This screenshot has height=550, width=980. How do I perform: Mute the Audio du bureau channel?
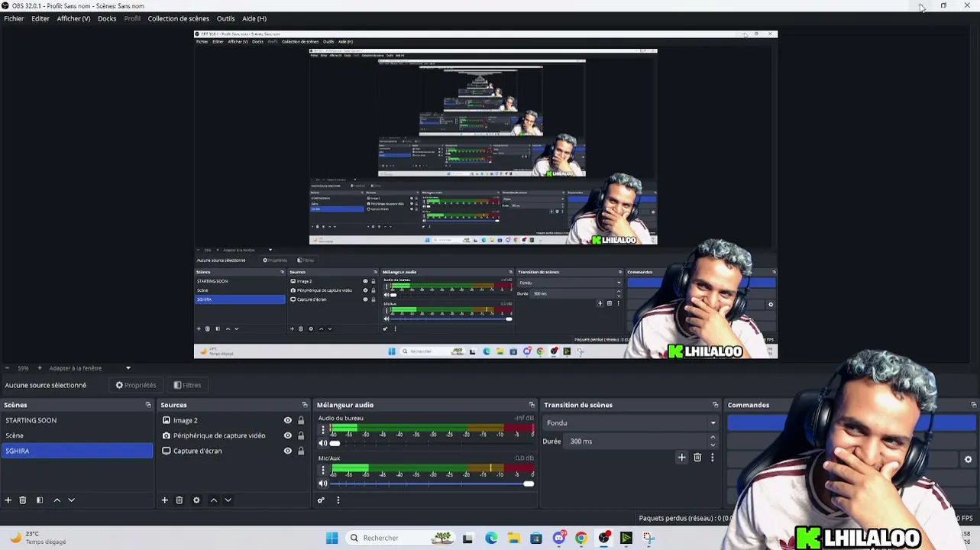coord(322,443)
